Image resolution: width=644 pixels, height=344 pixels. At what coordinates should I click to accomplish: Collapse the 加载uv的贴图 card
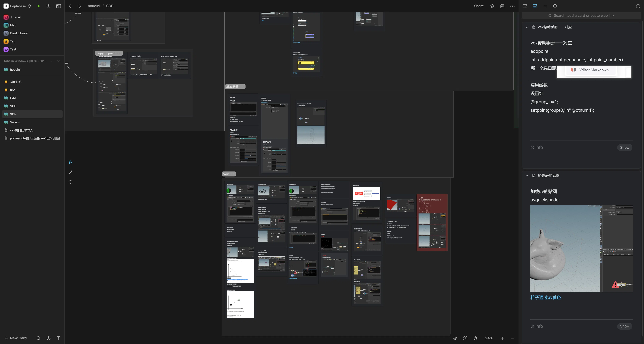pyautogui.click(x=527, y=176)
